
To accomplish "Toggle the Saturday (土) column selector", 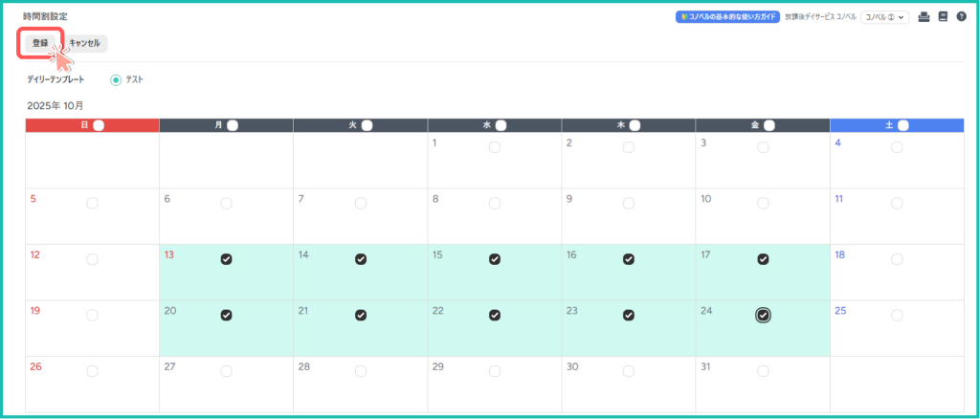I will 903,125.
